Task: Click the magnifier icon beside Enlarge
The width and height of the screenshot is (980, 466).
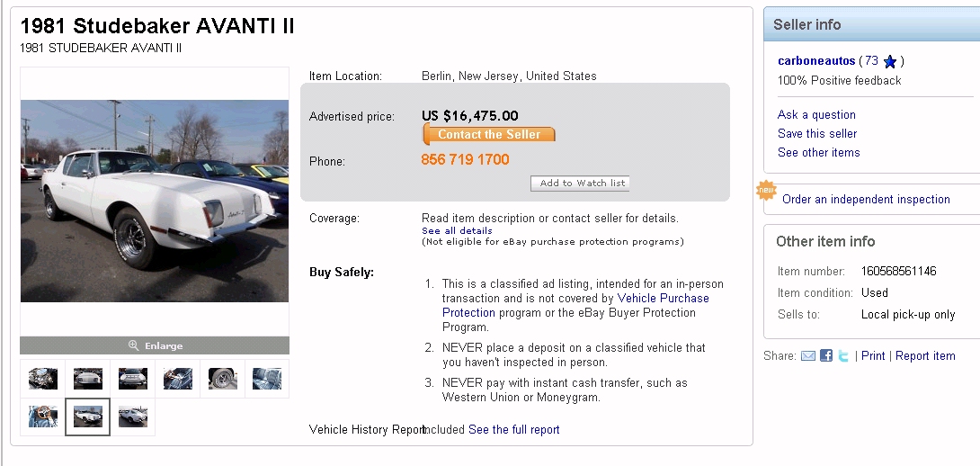Action: [x=134, y=345]
